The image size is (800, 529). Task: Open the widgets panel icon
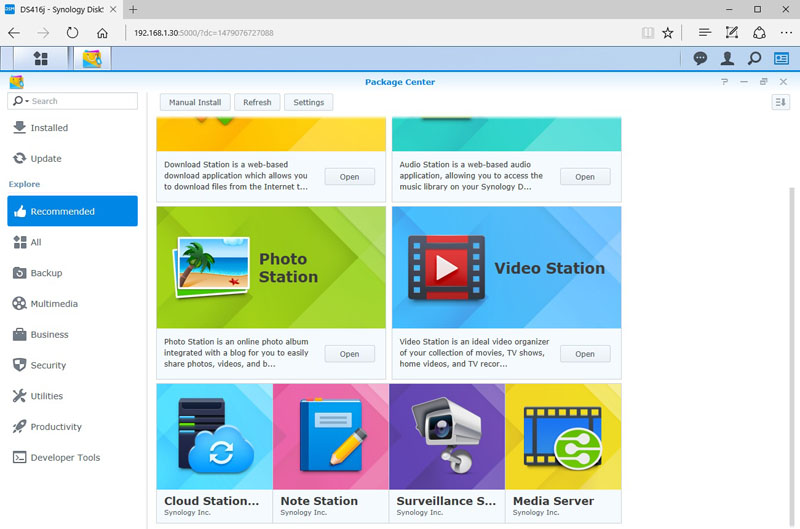(781, 59)
